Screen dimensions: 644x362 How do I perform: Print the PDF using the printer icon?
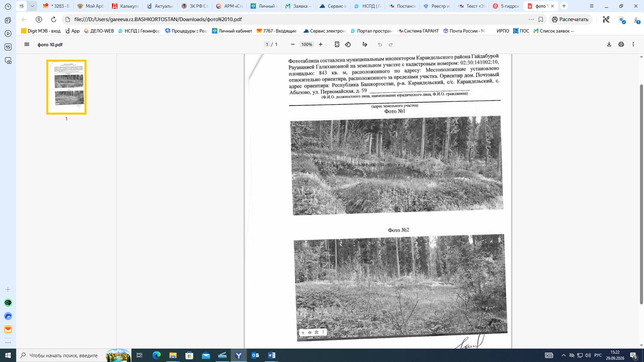(621, 44)
